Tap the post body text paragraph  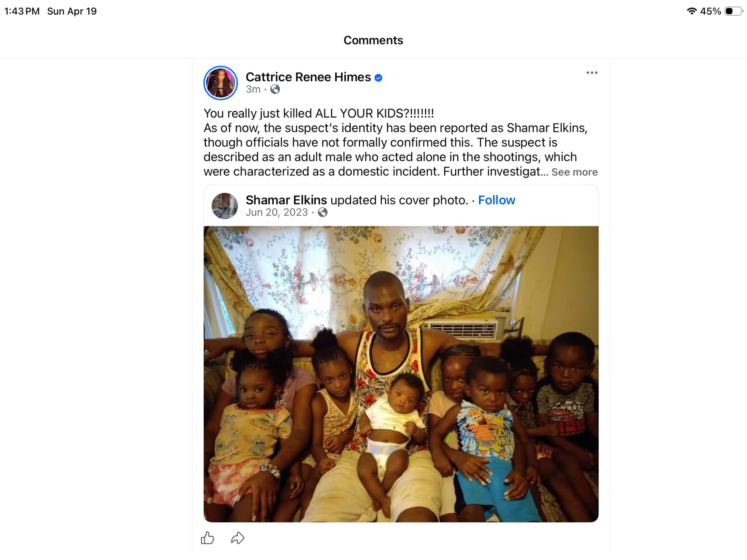tap(400, 142)
